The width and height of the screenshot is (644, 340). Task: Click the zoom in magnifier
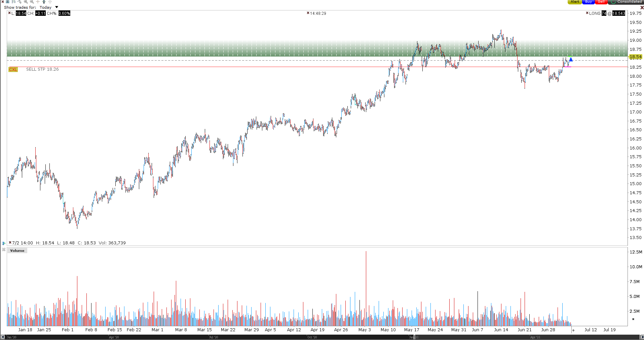pos(26,2)
